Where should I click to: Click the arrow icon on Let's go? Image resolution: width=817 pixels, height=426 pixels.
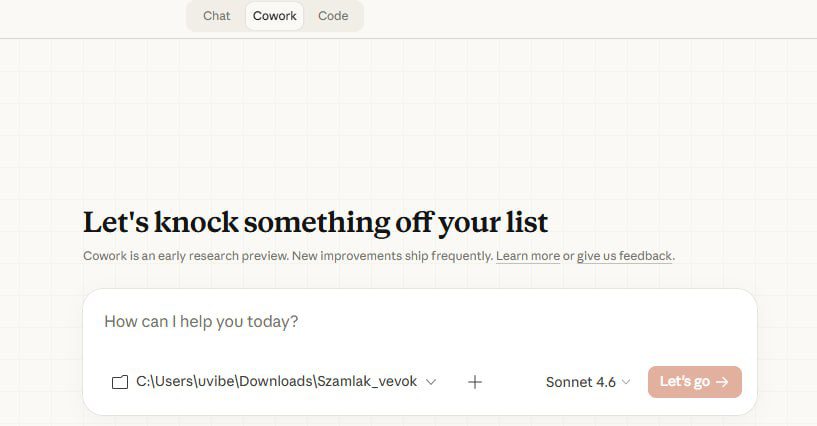pyautogui.click(x=723, y=382)
